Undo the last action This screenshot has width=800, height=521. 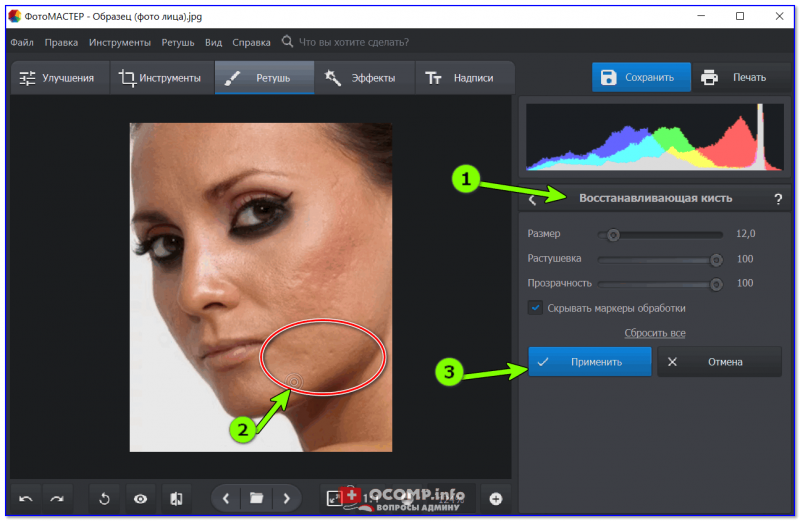(x=26, y=499)
